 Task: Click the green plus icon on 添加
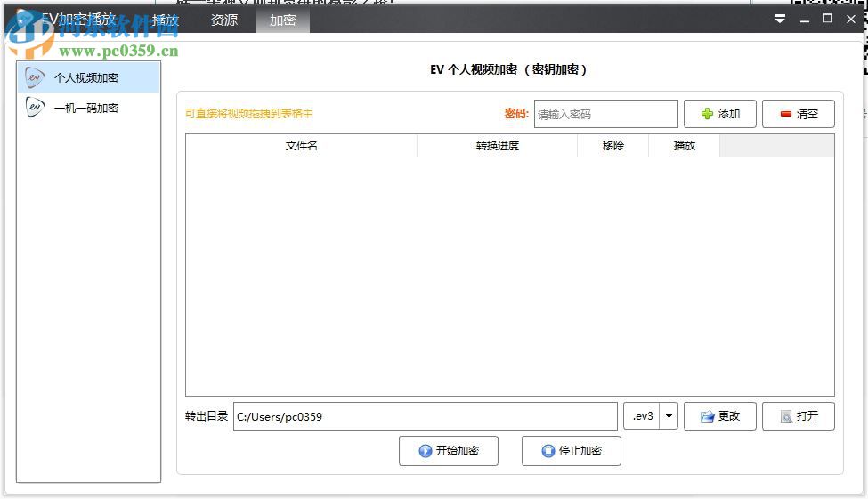coord(707,114)
